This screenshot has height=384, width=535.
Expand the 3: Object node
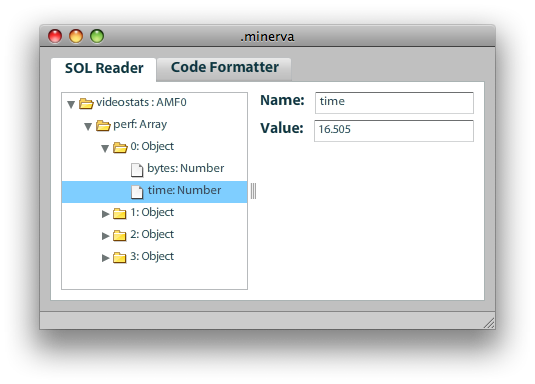tap(105, 258)
